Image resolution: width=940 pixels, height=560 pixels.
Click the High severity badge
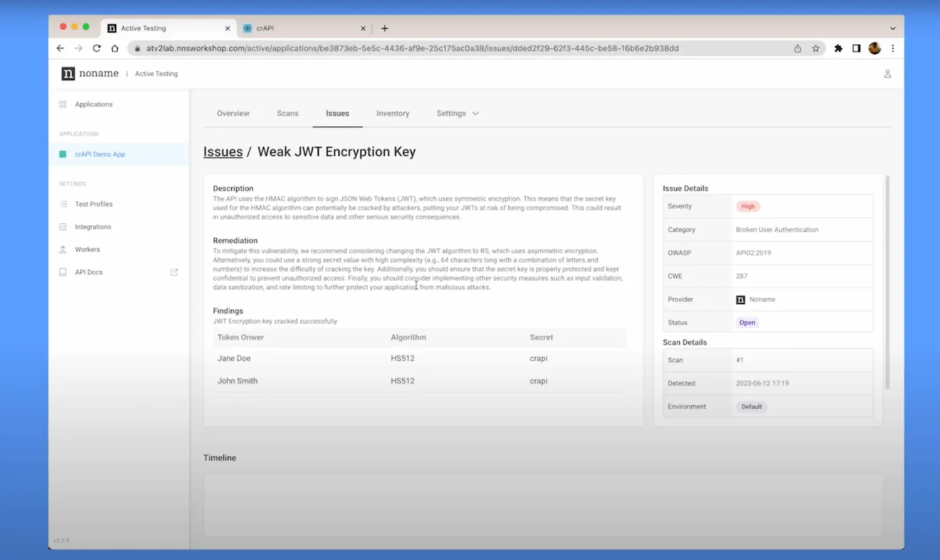[x=748, y=206]
